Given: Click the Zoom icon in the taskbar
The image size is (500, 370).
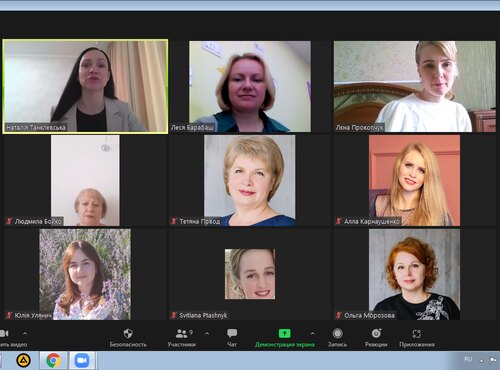Looking at the screenshot, I should [x=82, y=360].
